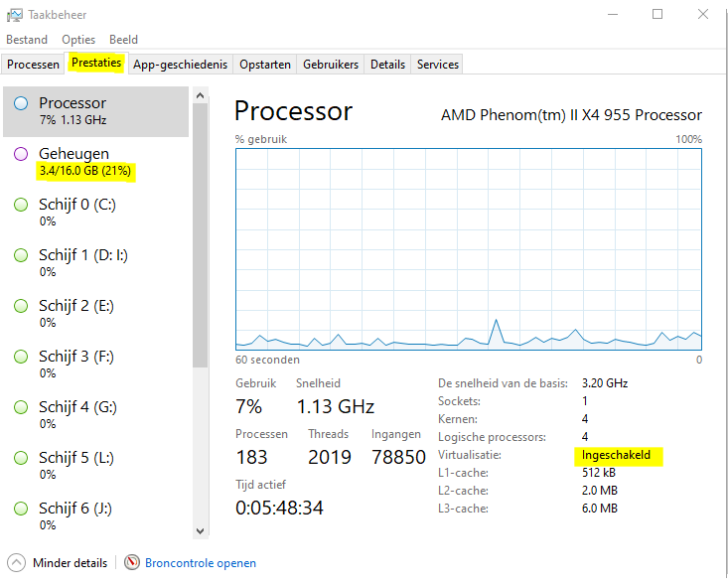Click the Broncontrole resource monitor icon
Image resolution: width=728 pixels, height=587 pixels.
[132, 563]
